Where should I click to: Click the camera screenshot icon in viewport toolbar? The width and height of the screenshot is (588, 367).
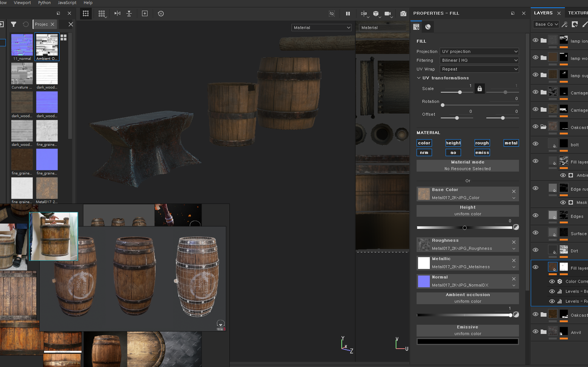[x=403, y=14]
